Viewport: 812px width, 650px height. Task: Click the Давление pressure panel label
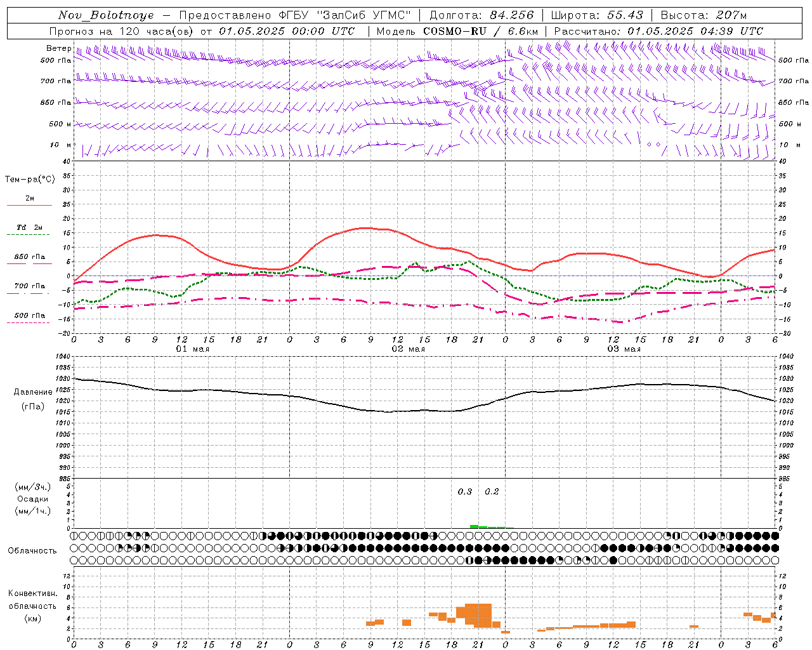coord(33,392)
